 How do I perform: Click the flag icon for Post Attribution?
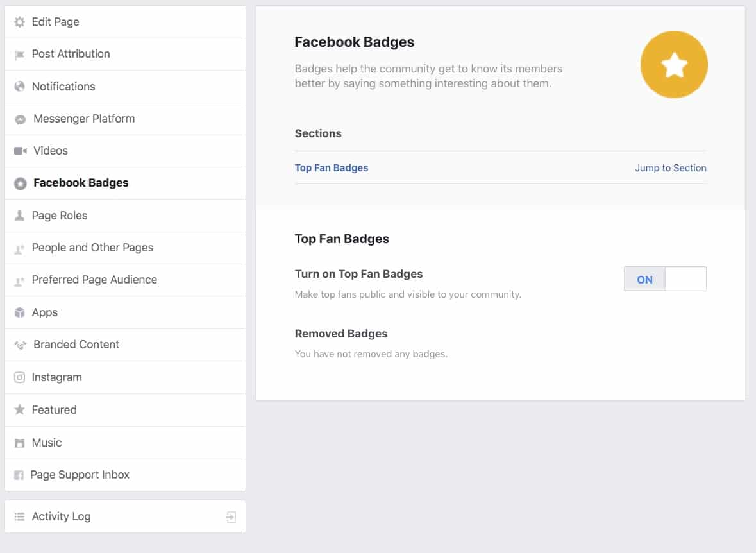[19, 55]
